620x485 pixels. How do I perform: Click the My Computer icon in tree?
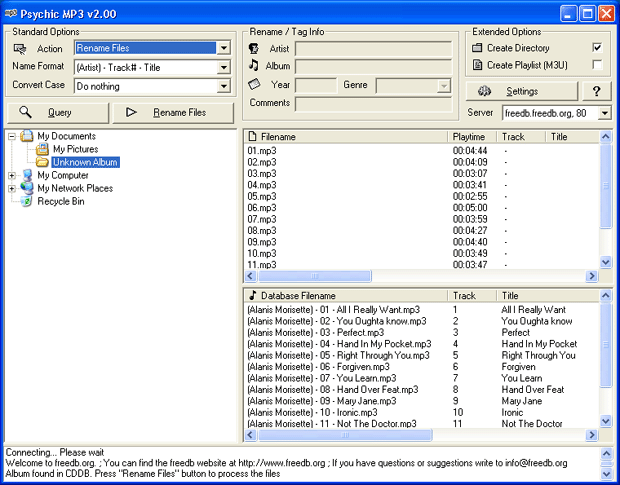pyautogui.click(x=27, y=175)
